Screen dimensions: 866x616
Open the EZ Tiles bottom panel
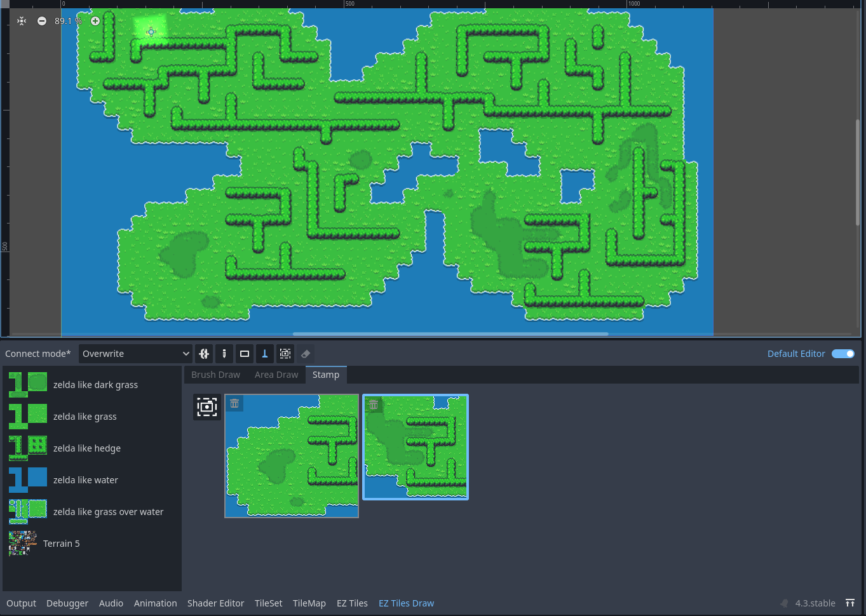(x=352, y=603)
